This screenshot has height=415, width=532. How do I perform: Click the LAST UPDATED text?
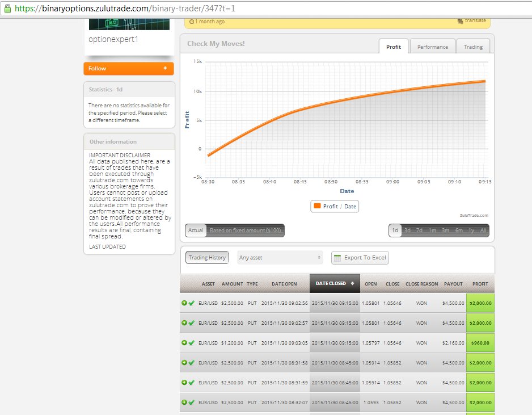click(107, 246)
